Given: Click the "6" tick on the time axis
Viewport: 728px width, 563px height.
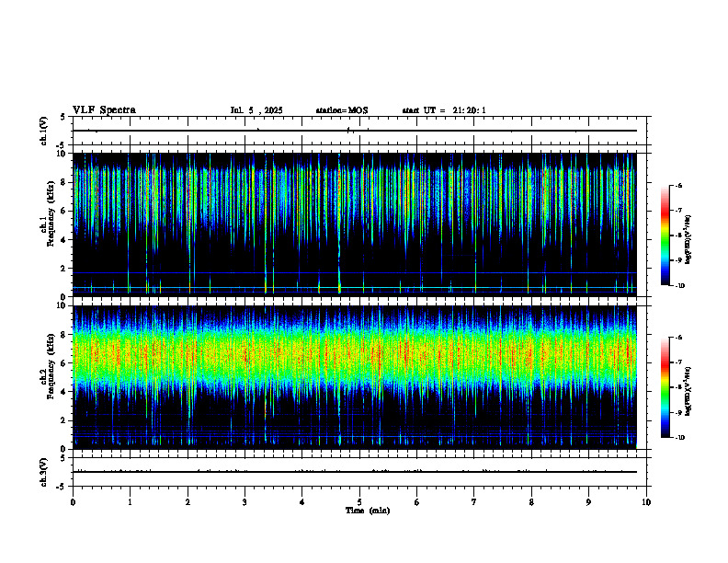Looking at the screenshot, I should pyautogui.click(x=417, y=502).
